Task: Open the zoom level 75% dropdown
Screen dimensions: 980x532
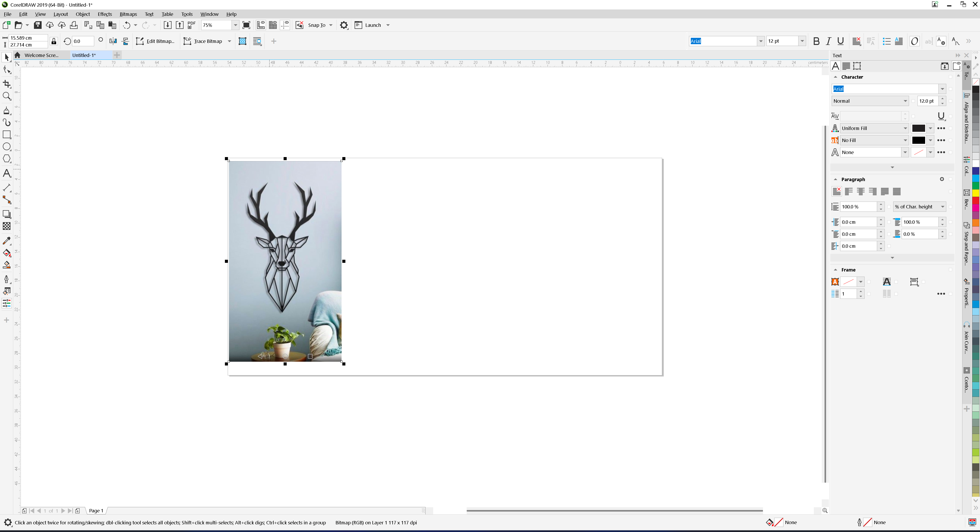Action: (x=235, y=25)
